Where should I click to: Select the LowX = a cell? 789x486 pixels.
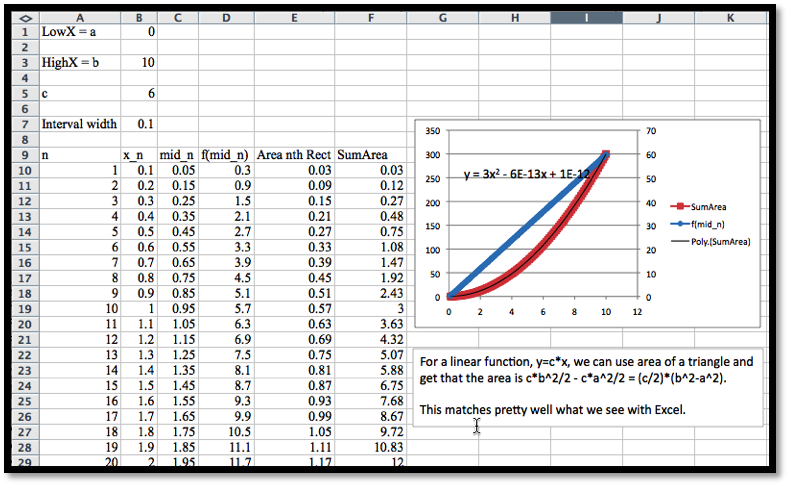tap(79, 32)
